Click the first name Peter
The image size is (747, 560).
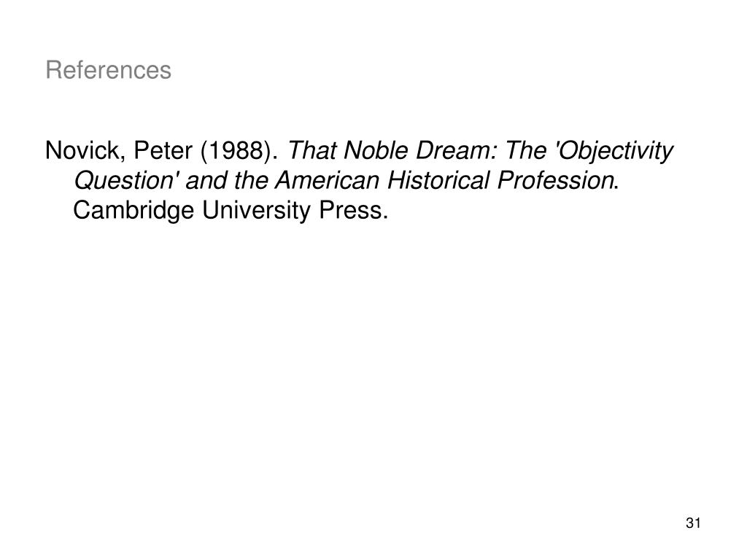pyautogui.click(x=163, y=150)
